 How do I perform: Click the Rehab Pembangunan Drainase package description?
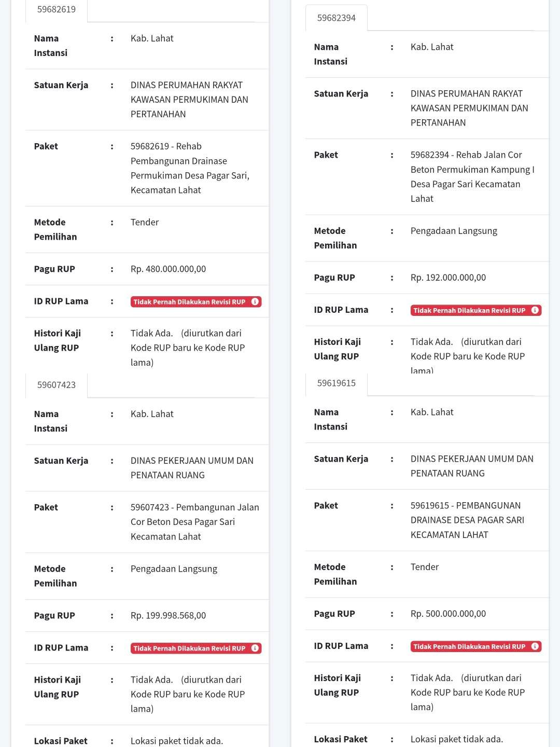190,168
